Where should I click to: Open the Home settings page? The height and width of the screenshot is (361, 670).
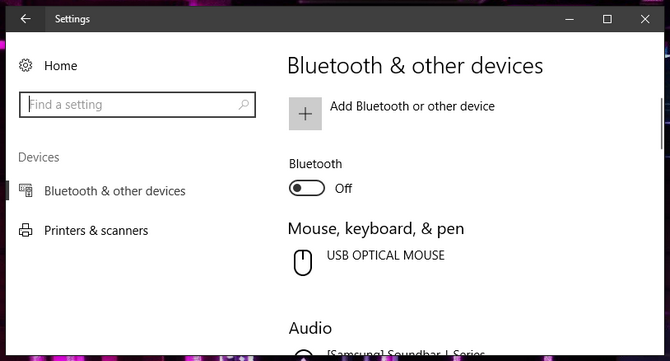[x=61, y=66]
